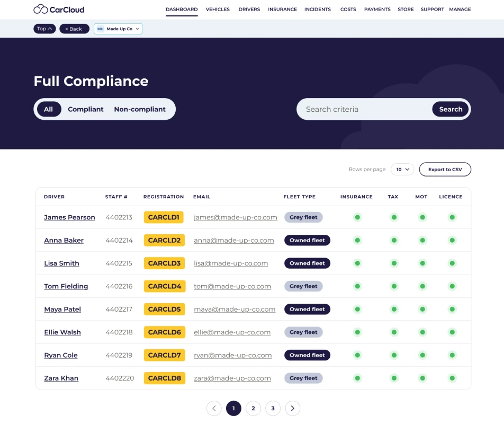
Task: Click the Search button
Action: tap(451, 109)
